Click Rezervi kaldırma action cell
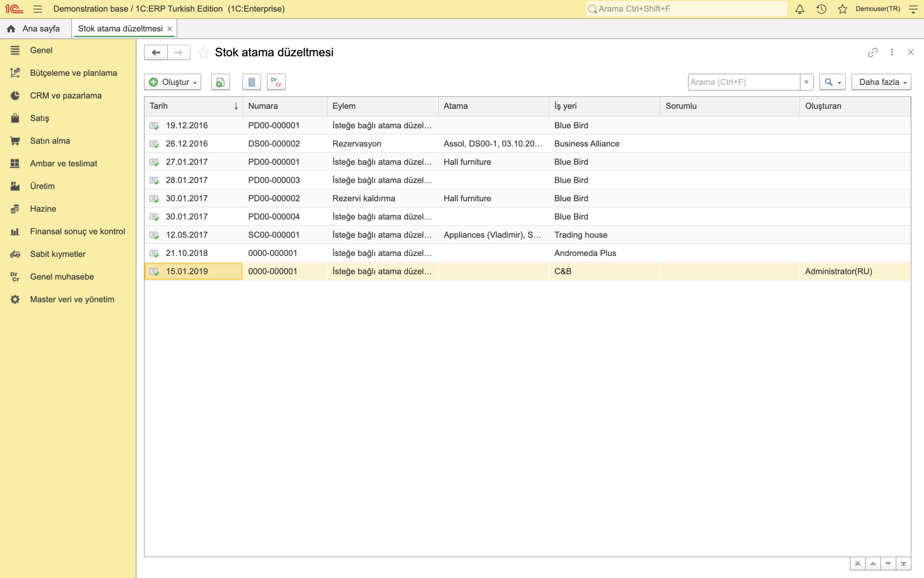 (383, 198)
